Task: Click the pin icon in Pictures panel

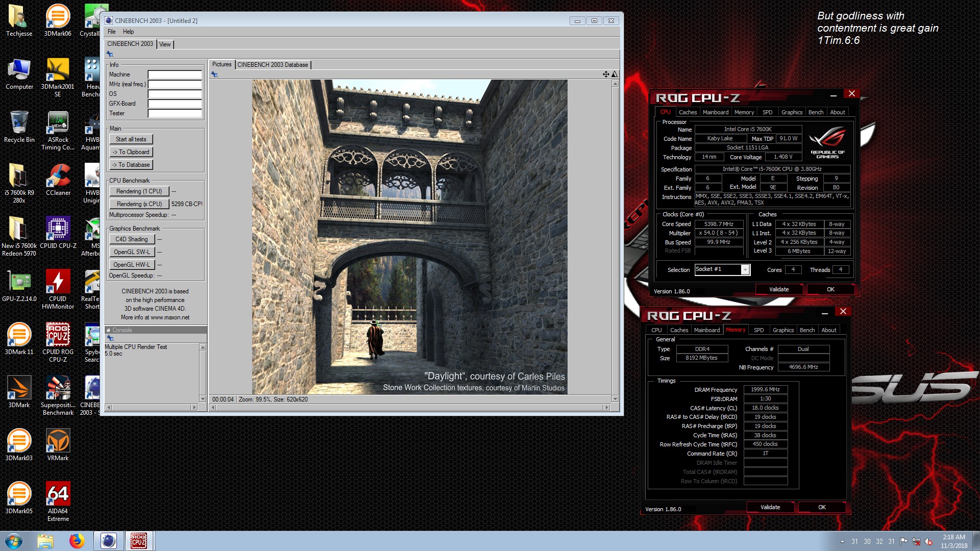Action: point(214,74)
